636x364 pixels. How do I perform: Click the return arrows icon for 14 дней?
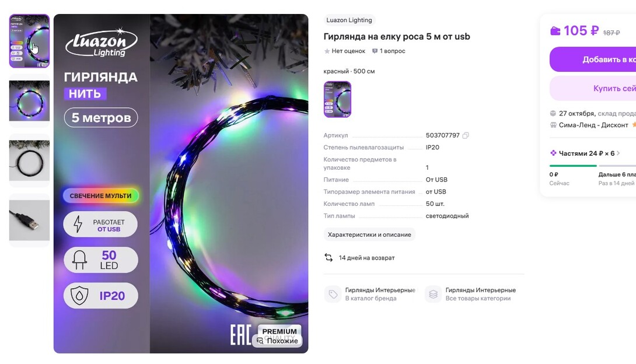(329, 257)
